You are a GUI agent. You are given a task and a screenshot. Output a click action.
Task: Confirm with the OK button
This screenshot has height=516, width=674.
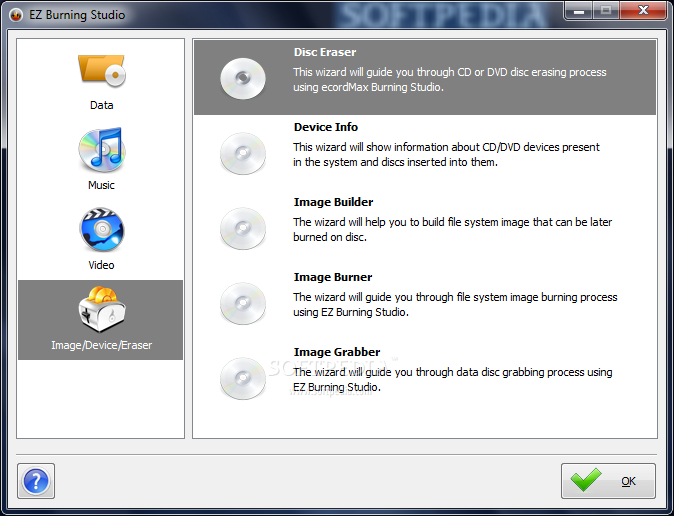[608, 481]
